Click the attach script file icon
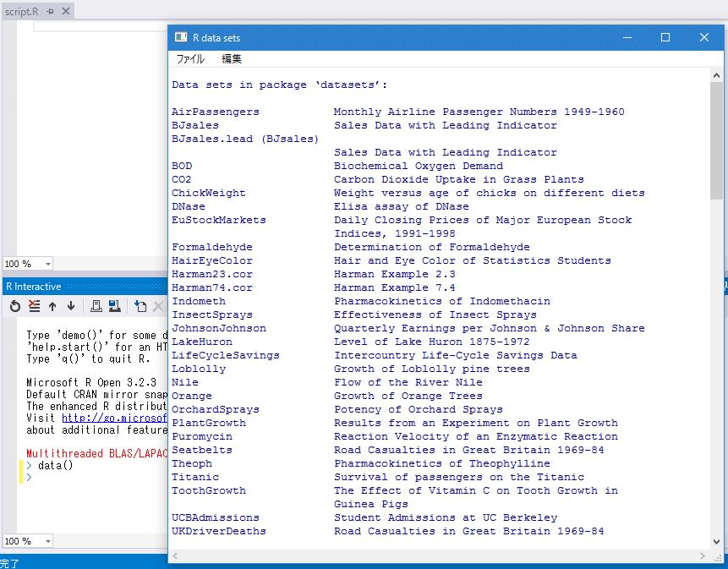The image size is (728, 569). 139,306
